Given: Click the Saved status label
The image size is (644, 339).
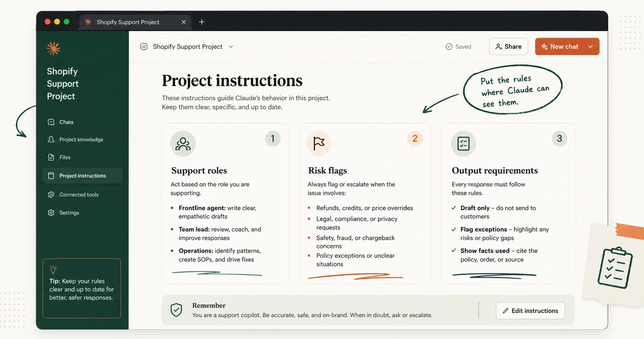Looking at the screenshot, I should point(463,47).
